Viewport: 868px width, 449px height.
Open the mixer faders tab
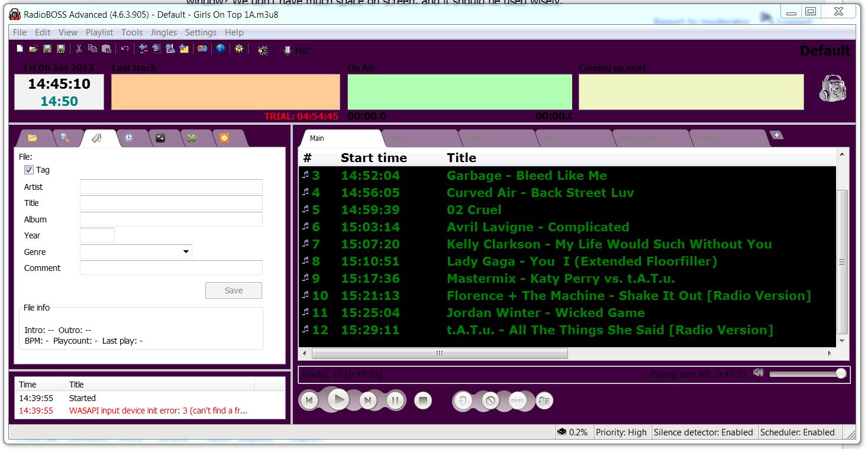tap(160, 138)
